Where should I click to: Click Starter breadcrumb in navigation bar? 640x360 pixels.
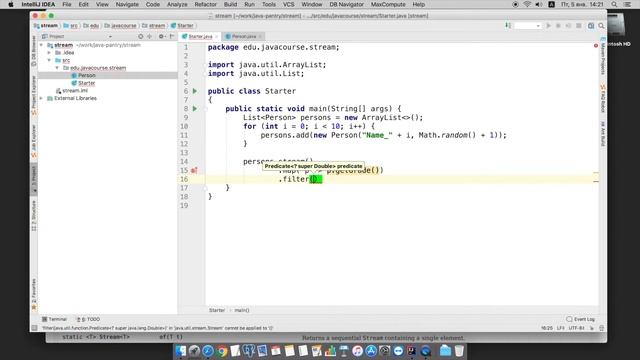point(182,26)
